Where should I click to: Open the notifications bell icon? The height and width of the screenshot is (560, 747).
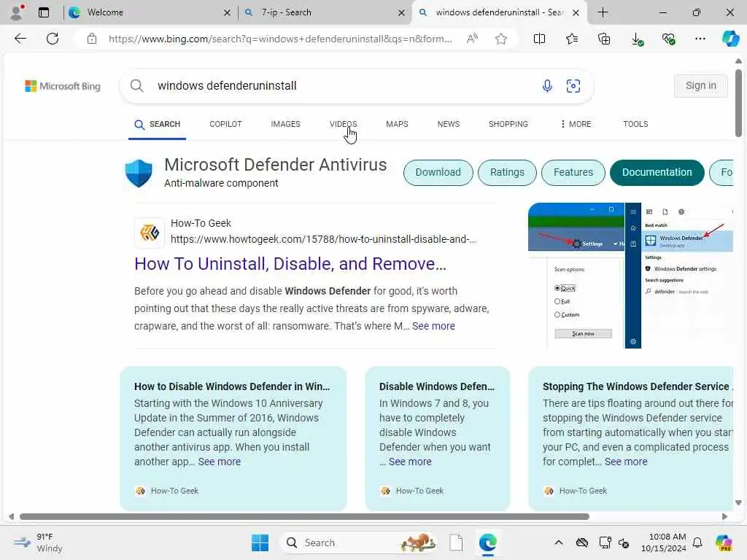(x=697, y=542)
